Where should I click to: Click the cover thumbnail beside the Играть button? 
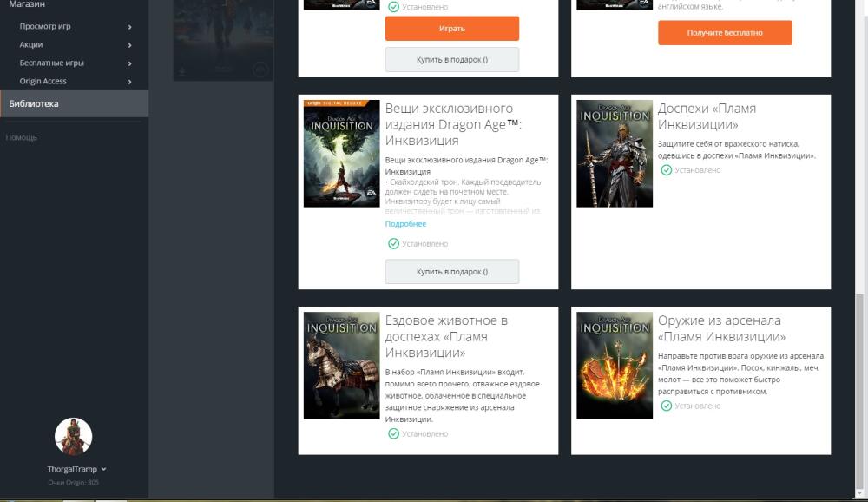341,5
